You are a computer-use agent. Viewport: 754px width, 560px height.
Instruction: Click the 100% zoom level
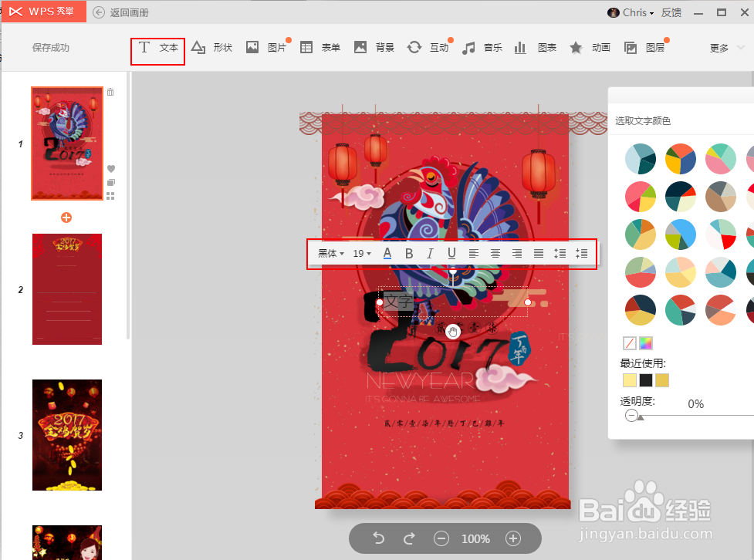click(475, 539)
